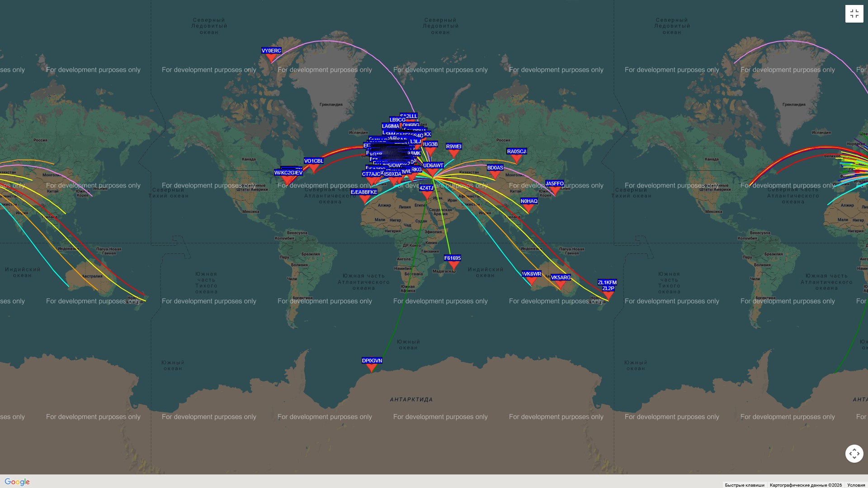868x488 pixels.
Task: Click the UD6AWT station label
Action: pyautogui.click(x=433, y=165)
